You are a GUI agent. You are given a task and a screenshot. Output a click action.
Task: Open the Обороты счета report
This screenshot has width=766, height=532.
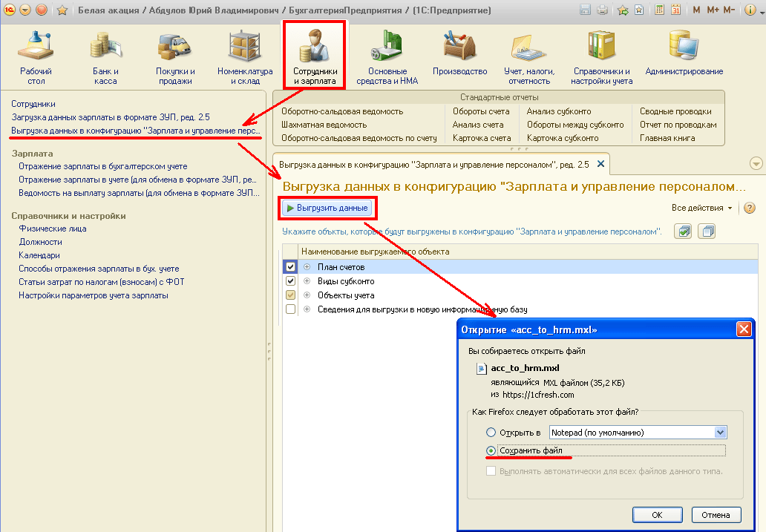(x=481, y=111)
